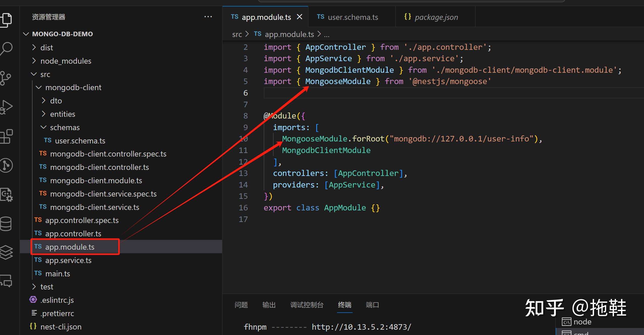Image resolution: width=644 pixels, height=335 pixels.
Task: Open the Extensions view icon
Action: pos(6,137)
